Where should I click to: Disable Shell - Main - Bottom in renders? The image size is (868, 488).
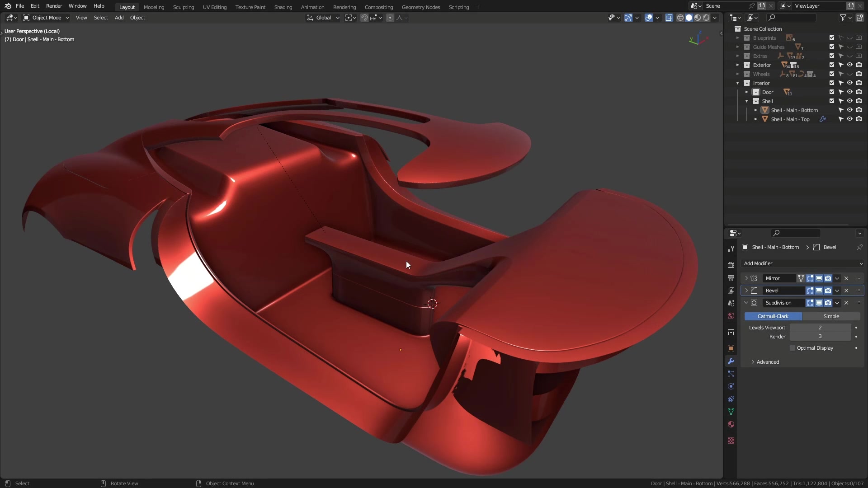(x=859, y=110)
